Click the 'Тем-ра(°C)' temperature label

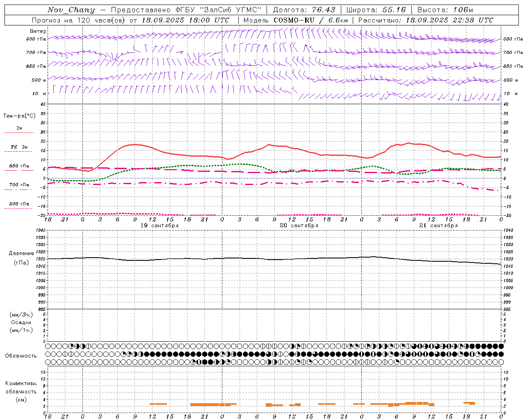[19, 116]
